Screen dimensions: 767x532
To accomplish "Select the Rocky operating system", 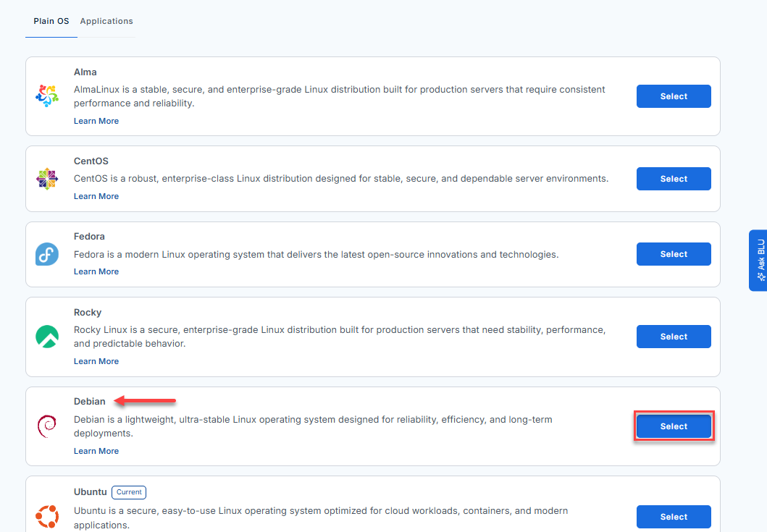I will tap(674, 337).
